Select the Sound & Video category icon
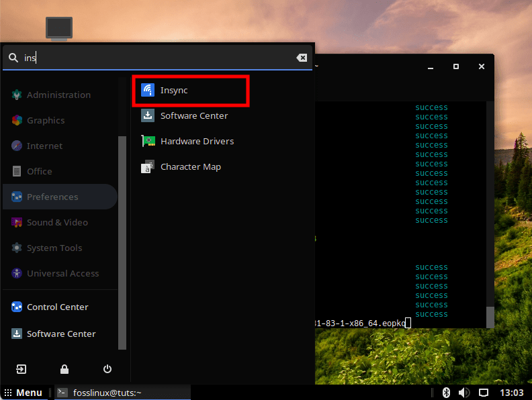The width and height of the screenshot is (532, 400). (x=17, y=222)
